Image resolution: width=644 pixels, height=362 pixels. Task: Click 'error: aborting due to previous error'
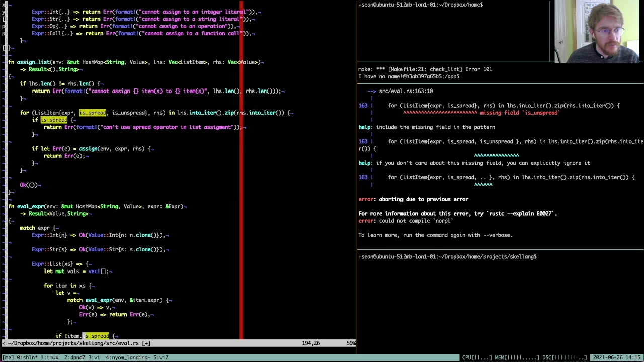pos(413,199)
